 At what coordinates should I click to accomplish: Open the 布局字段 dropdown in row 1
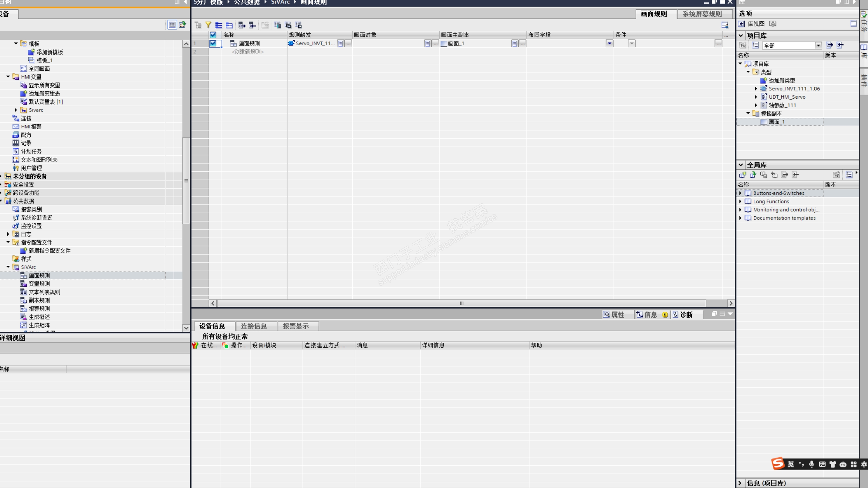[609, 43]
